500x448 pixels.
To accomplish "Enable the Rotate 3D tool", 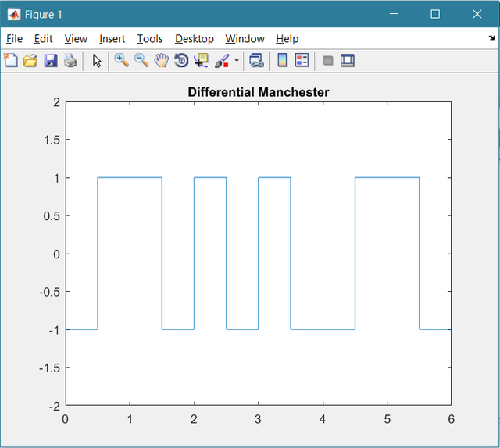I will pos(181,60).
